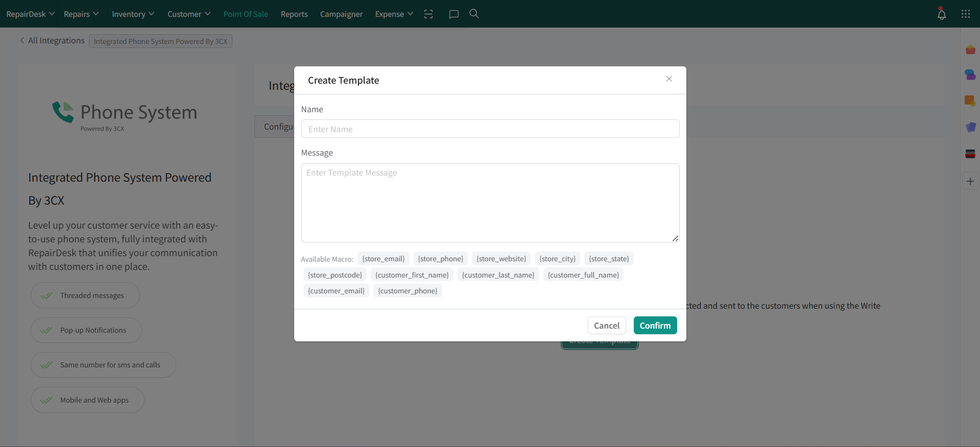Click the search magnifier icon

[x=474, y=14]
